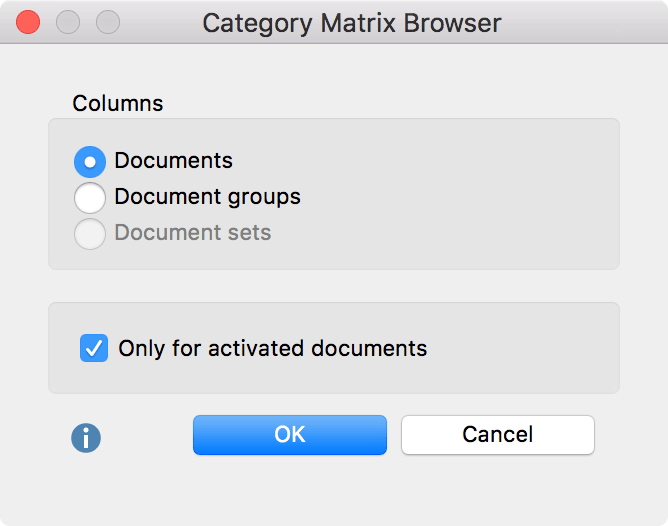
Task: Select the Document sets radio option
Action: point(90,233)
